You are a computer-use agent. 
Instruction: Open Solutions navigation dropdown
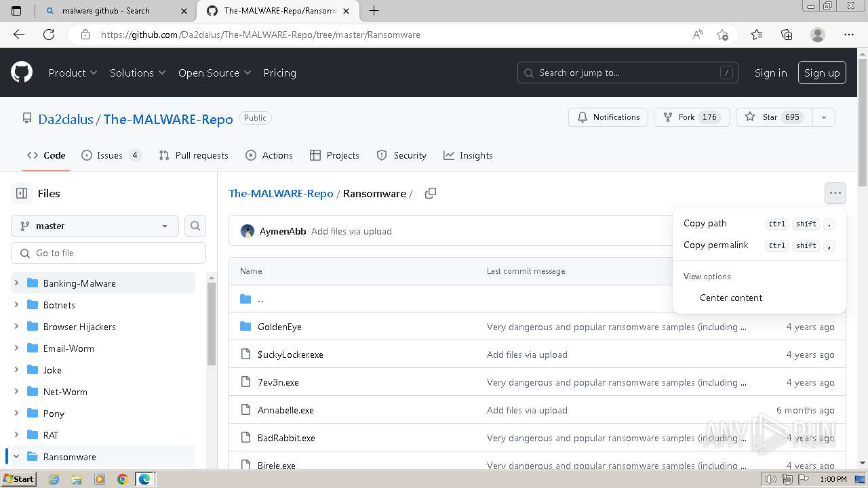138,73
